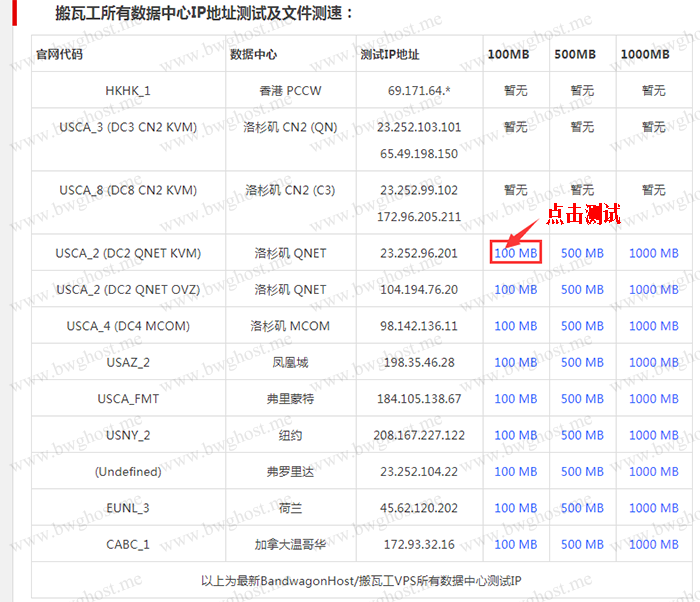The image size is (700, 602).
Task: Click the 加拿大温哥华 data center cell
Action: coord(290,544)
